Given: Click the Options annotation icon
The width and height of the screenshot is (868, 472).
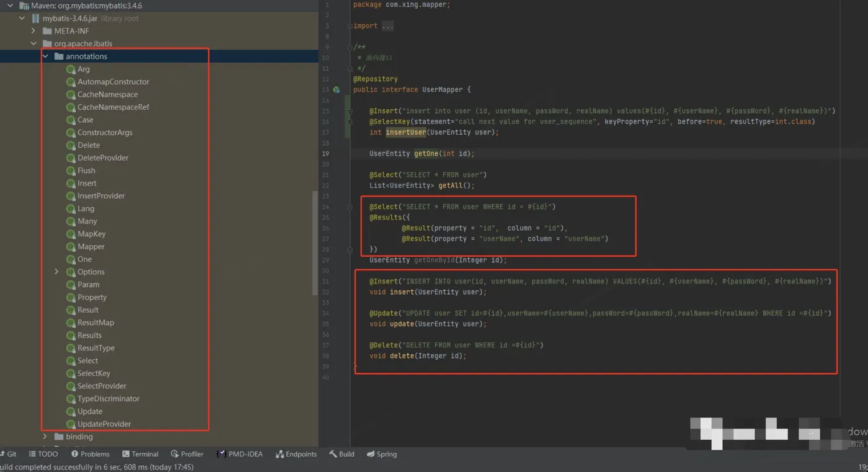Looking at the screenshot, I should (71, 272).
